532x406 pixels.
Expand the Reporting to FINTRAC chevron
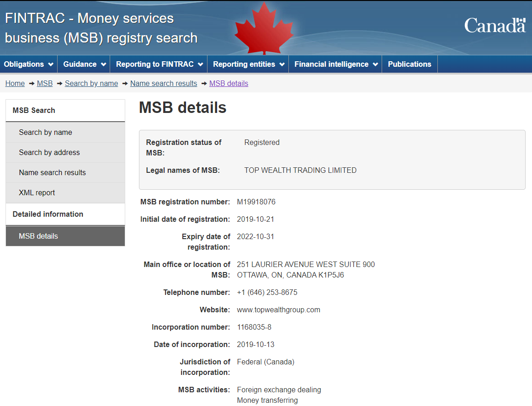tap(201, 64)
